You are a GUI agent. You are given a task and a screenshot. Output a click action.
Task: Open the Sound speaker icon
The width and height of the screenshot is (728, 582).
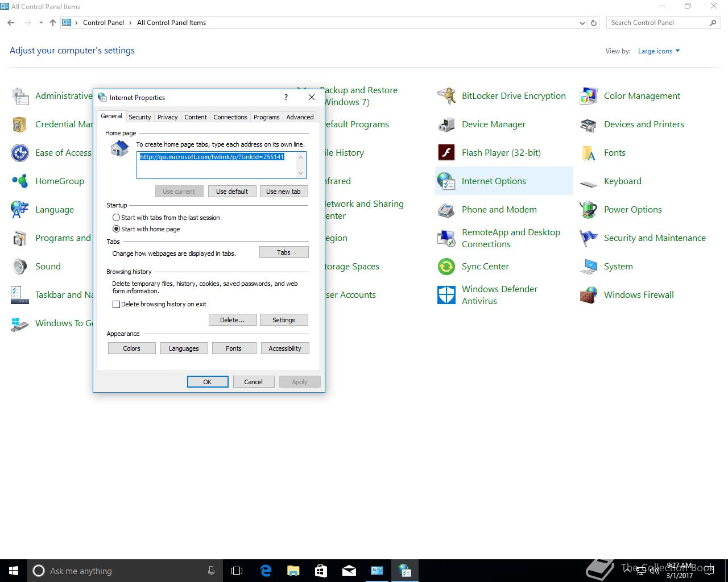20,267
